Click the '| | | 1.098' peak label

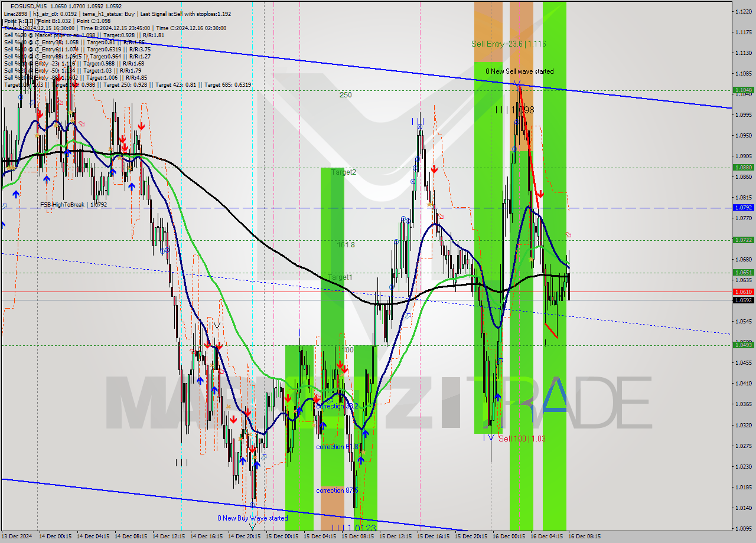pos(515,110)
